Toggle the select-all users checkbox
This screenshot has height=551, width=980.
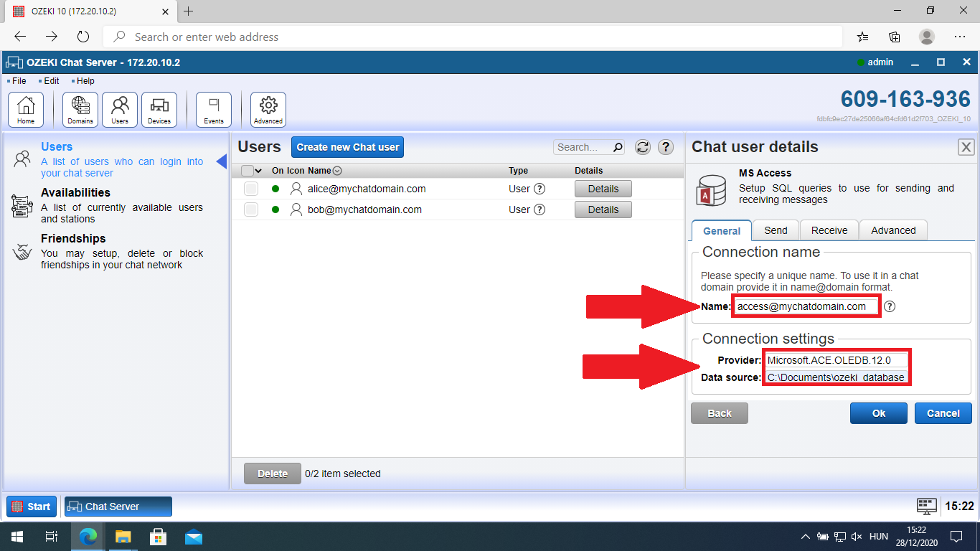click(248, 171)
